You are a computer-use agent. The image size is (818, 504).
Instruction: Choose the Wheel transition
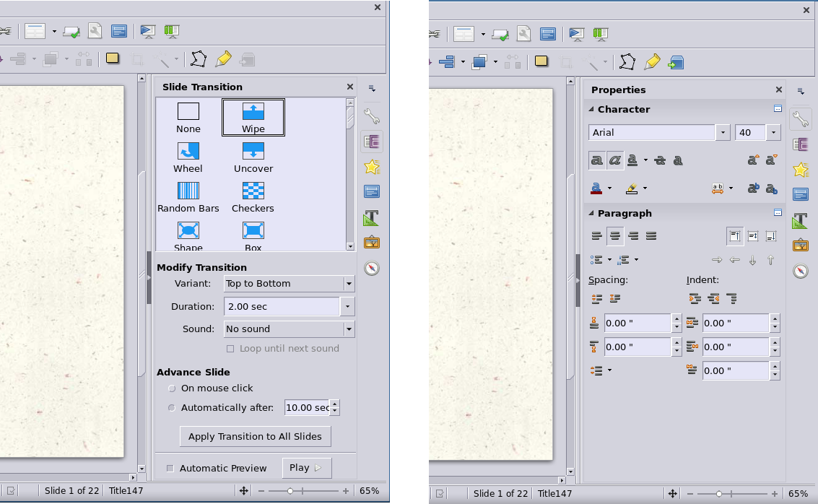(188, 157)
